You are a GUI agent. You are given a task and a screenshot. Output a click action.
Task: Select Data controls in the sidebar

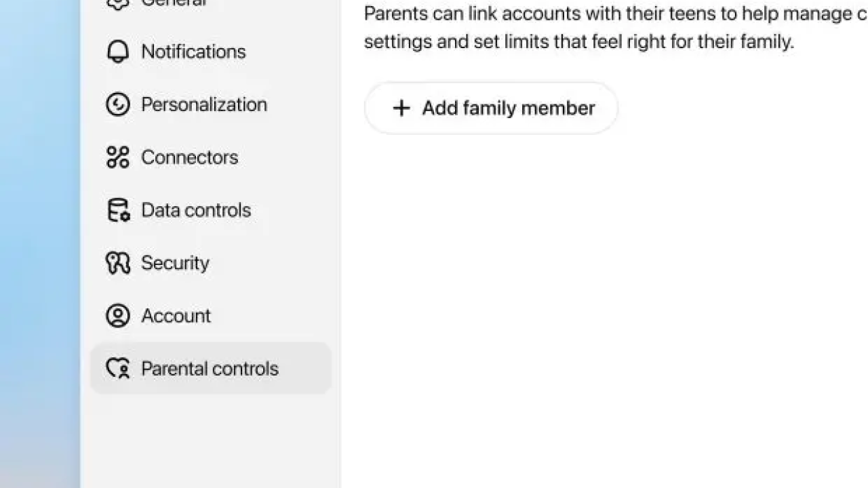[x=196, y=210]
